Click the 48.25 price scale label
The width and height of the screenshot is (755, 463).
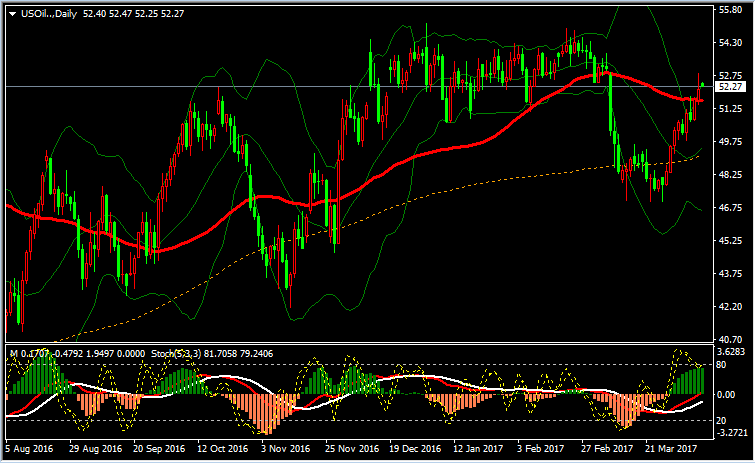(x=730, y=175)
